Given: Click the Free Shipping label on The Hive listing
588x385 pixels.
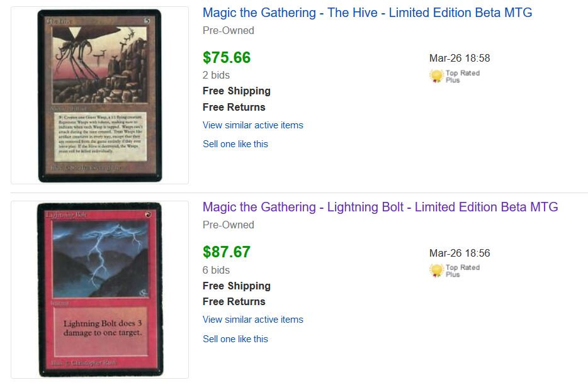Looking at the screenshot, I should click(x=236, y=91).
